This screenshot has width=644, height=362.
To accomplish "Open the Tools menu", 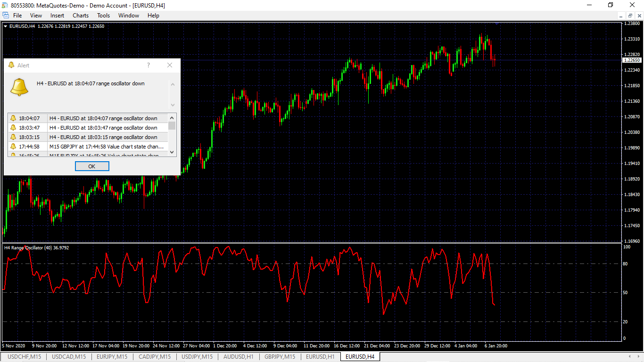I will (x=104, y=16).
